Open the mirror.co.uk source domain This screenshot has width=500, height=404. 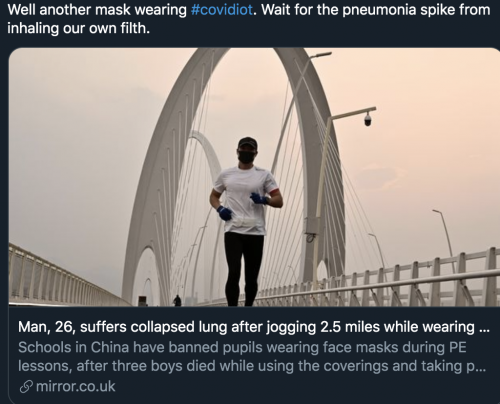[x=75, y=387]
